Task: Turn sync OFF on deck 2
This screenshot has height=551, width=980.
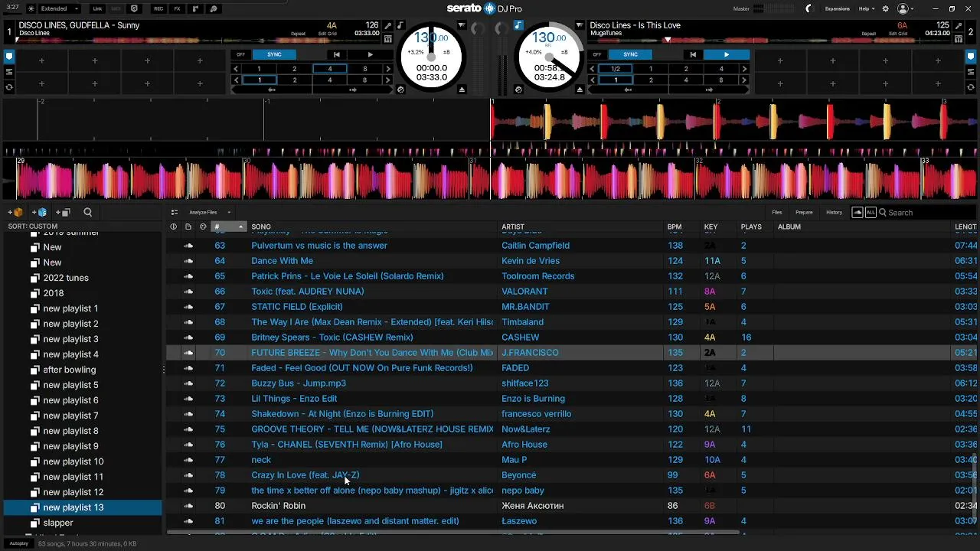Action: tap(597, 55)
